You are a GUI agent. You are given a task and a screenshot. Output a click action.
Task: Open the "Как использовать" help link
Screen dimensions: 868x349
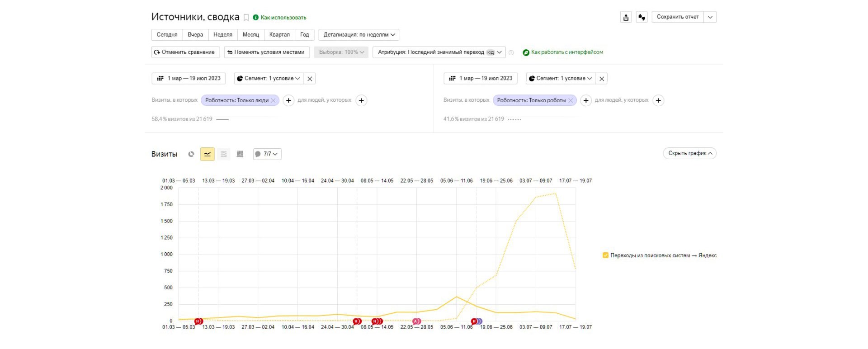[283, 18]
